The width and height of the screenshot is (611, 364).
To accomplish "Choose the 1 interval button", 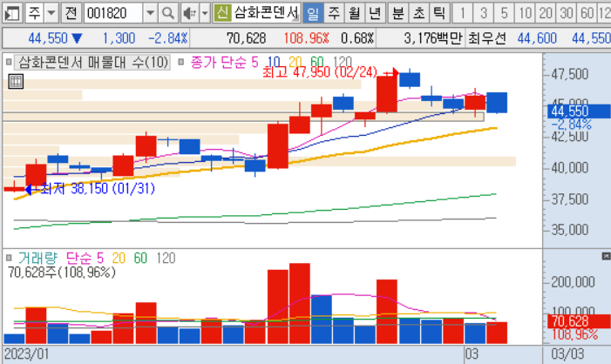I will click(x=463, y=13).
